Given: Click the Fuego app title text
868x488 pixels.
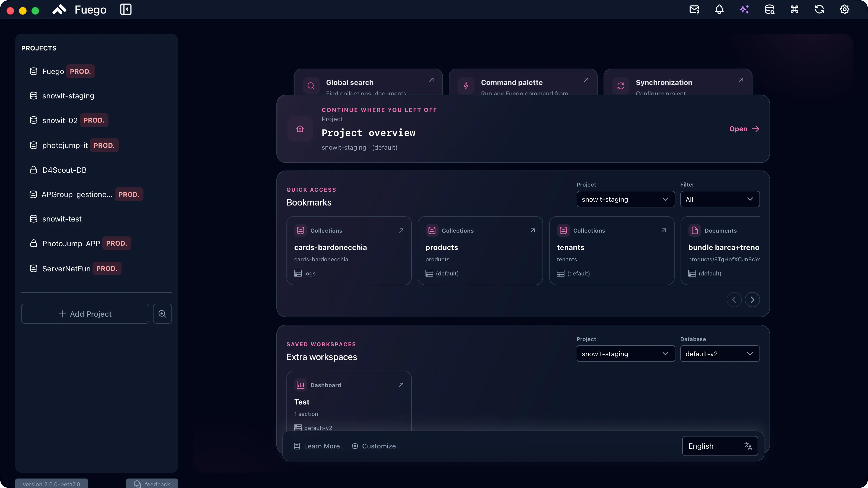Looking at the screenshot, I should point(90,9).
